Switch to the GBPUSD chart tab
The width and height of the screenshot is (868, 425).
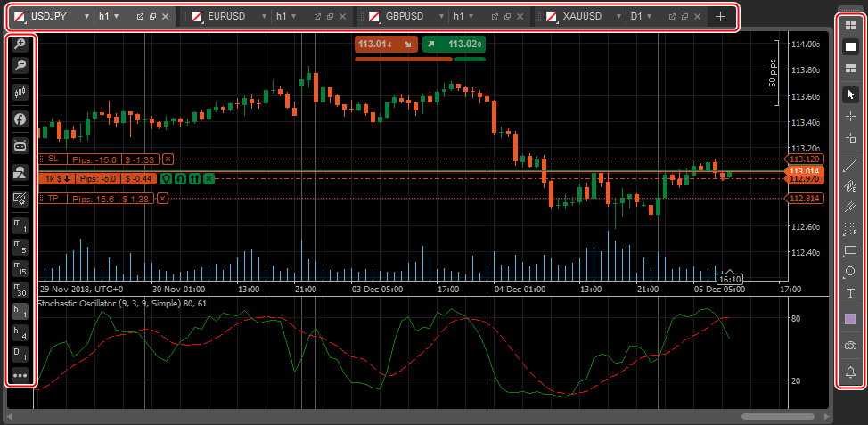click(x=405, y=16)
